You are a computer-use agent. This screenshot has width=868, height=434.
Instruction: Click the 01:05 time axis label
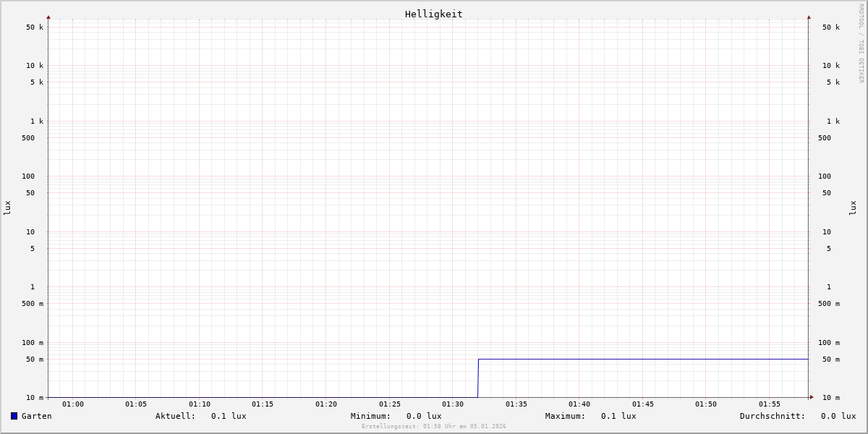136,404
